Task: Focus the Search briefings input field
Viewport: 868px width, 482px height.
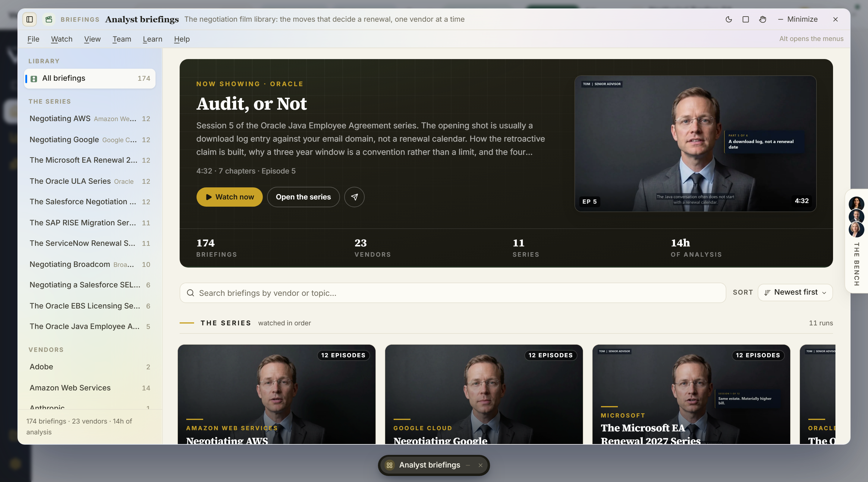Action: (x=452, y=293)
